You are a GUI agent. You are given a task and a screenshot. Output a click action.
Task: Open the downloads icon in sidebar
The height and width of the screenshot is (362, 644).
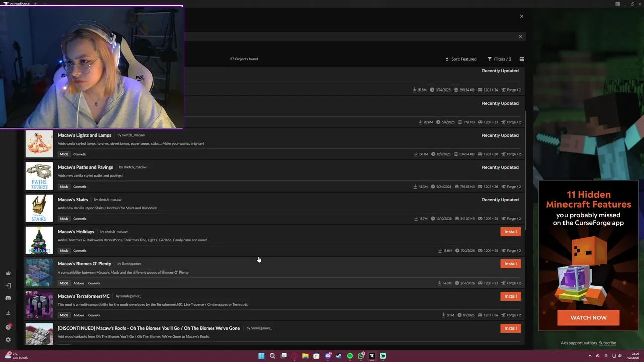click(x=8, y=313)
